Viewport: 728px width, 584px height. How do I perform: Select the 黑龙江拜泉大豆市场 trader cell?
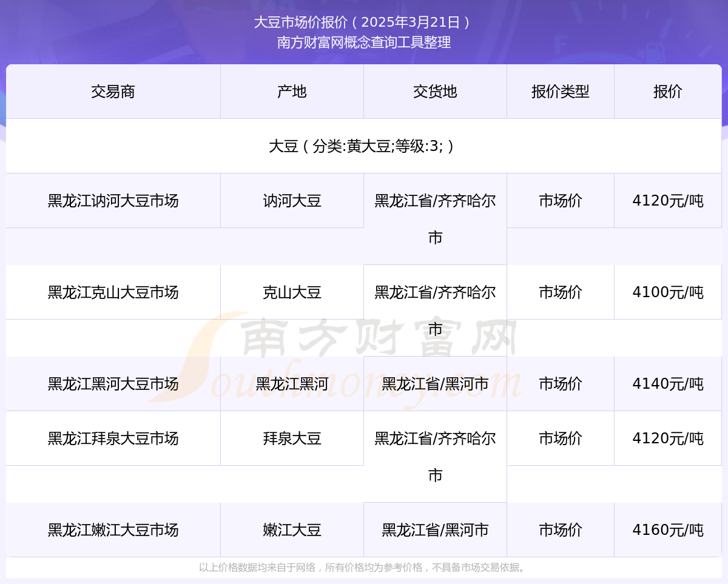(113, 438)
